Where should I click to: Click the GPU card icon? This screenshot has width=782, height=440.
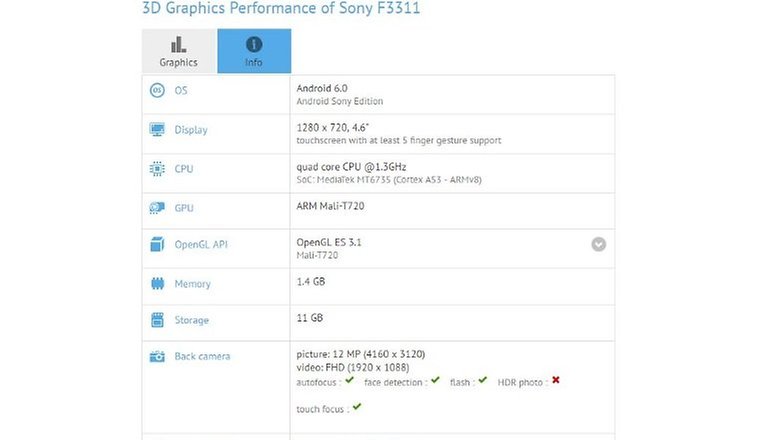pyautogui.click(x=157, y=208)
